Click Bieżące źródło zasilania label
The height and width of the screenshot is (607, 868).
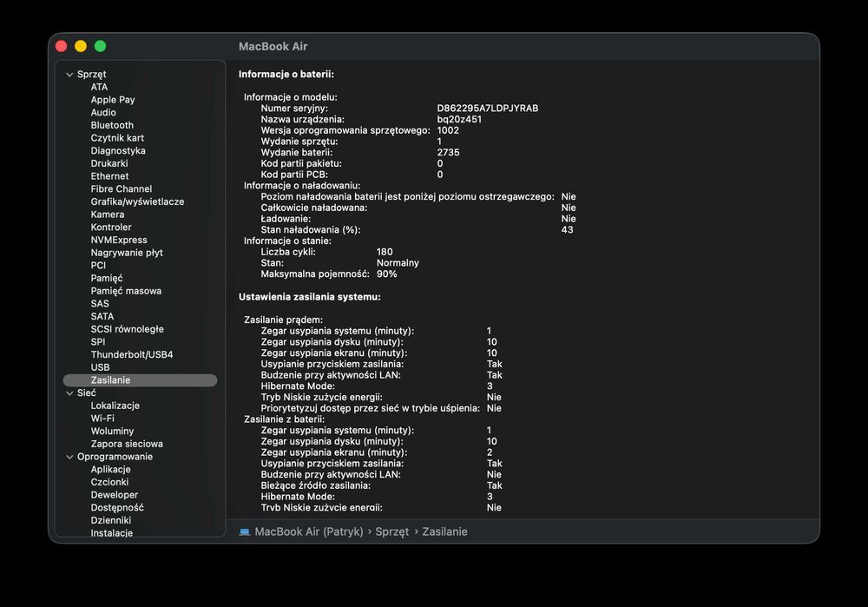316,485
